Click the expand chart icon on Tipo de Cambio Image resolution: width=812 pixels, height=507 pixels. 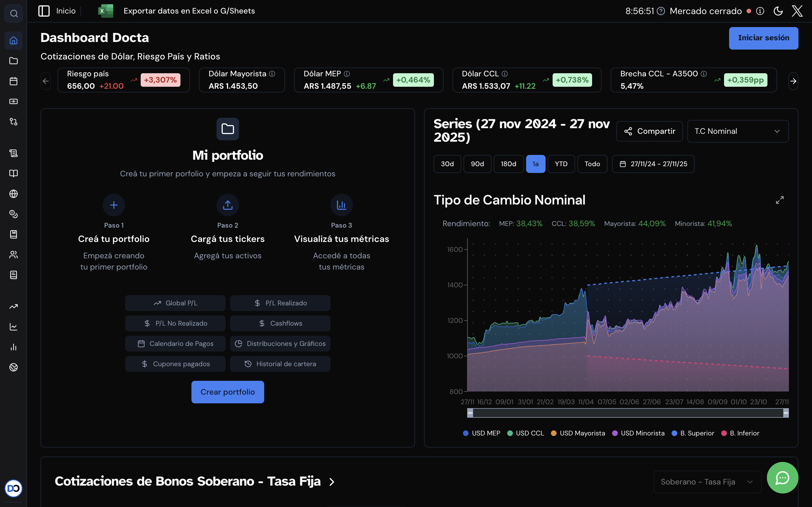tap(780, 200)
